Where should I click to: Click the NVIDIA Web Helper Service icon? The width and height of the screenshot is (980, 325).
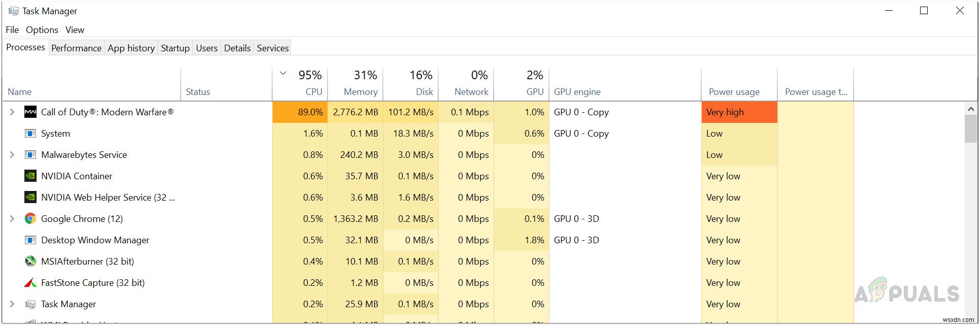pos(30,198)
